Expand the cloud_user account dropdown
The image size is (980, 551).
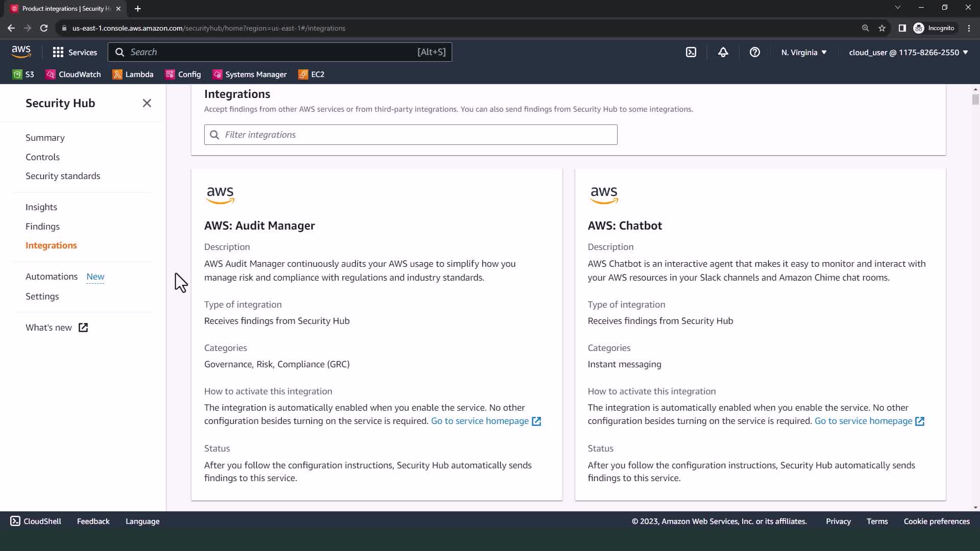pyautogui.click(x=908, y=52)
